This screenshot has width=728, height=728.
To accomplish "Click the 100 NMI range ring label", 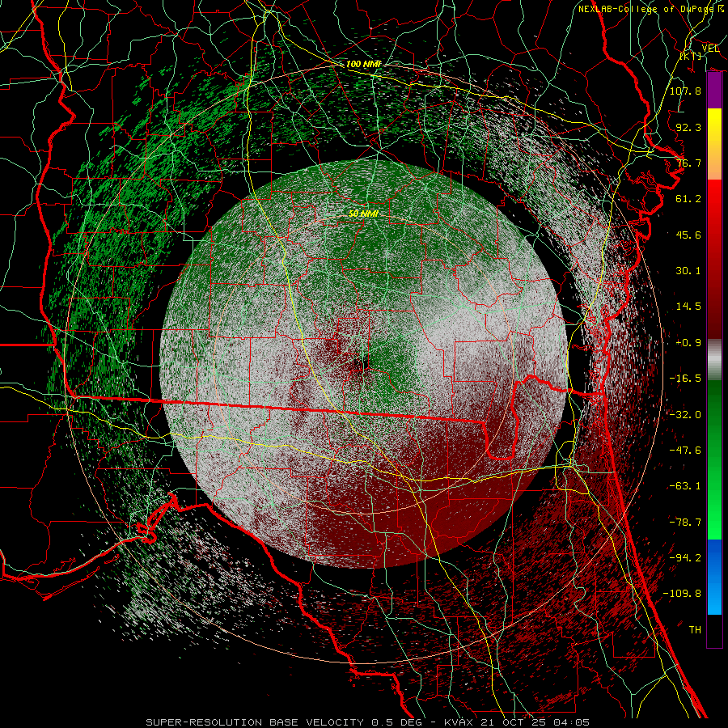I will [x=363, y=64].
